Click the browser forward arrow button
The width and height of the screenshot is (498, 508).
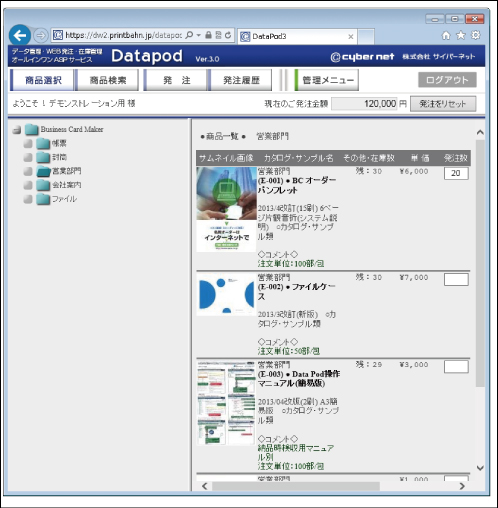click(41, 35)
